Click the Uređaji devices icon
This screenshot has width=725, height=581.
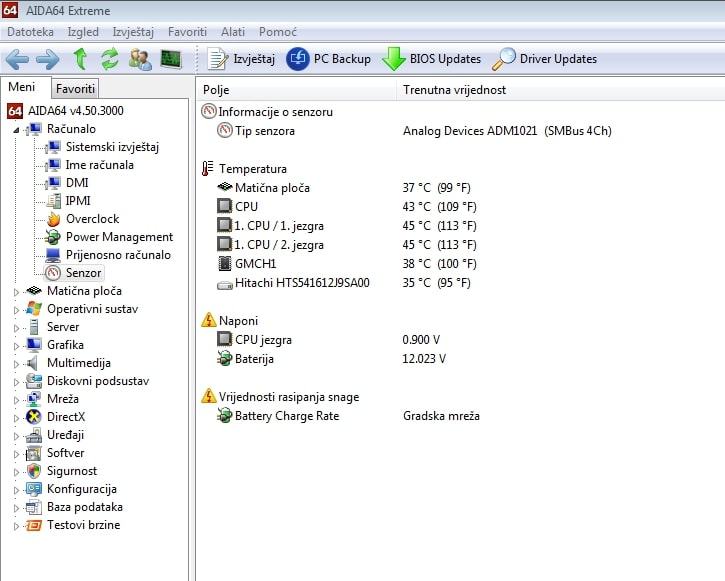[x=34, y=435]
